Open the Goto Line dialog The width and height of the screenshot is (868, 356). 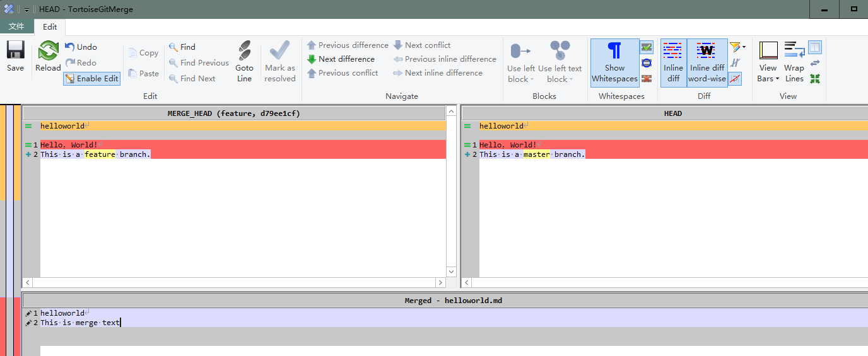[244, 61]
